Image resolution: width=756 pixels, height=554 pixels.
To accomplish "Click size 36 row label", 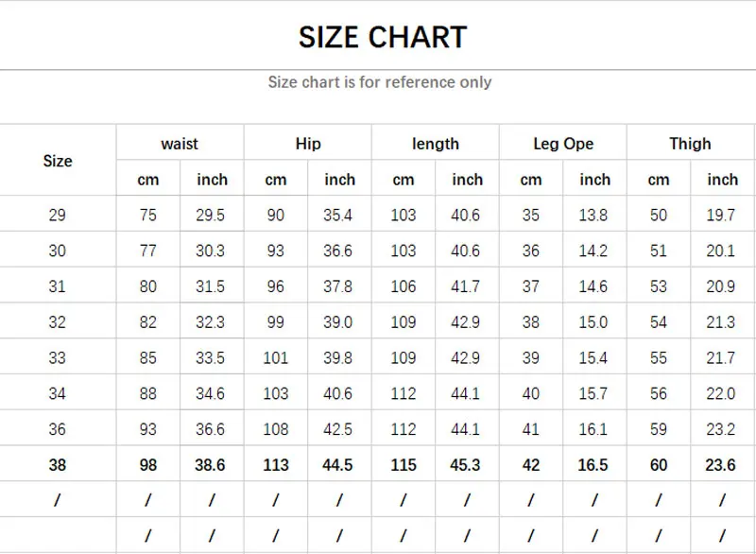I will (58, 429).
